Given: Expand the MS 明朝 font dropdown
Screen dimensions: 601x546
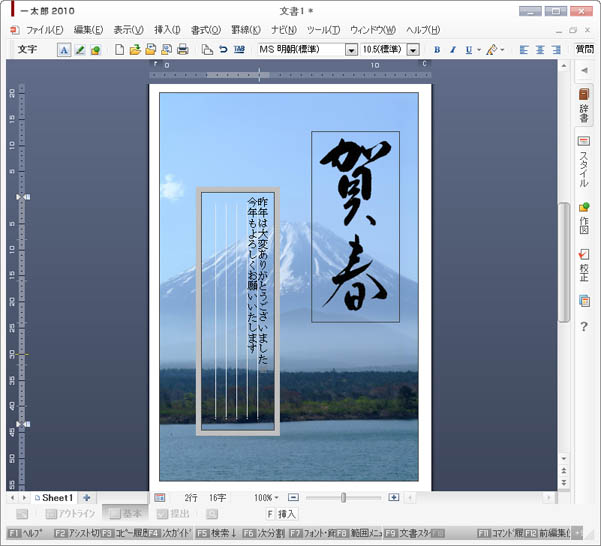Looking at the screenshot, I should [x=351, y=50].
